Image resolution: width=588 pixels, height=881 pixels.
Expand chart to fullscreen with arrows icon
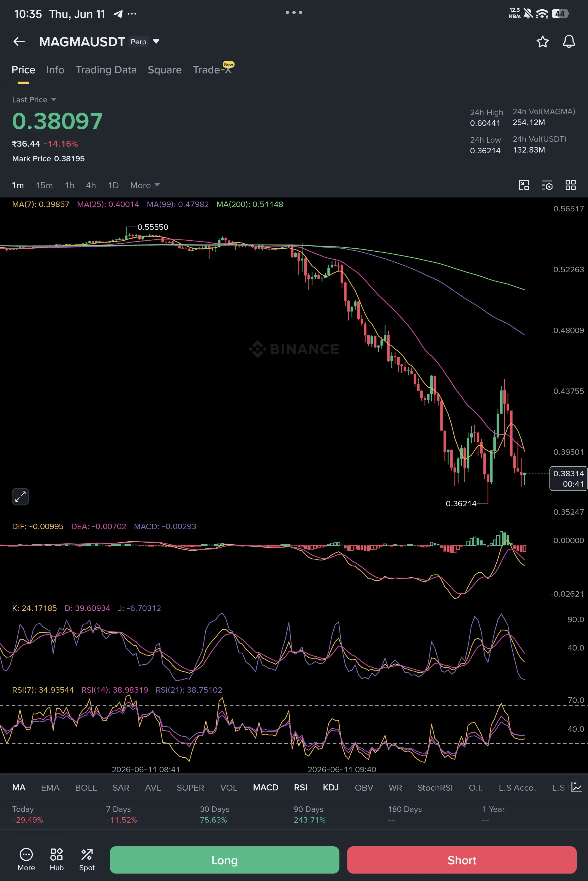20,497
